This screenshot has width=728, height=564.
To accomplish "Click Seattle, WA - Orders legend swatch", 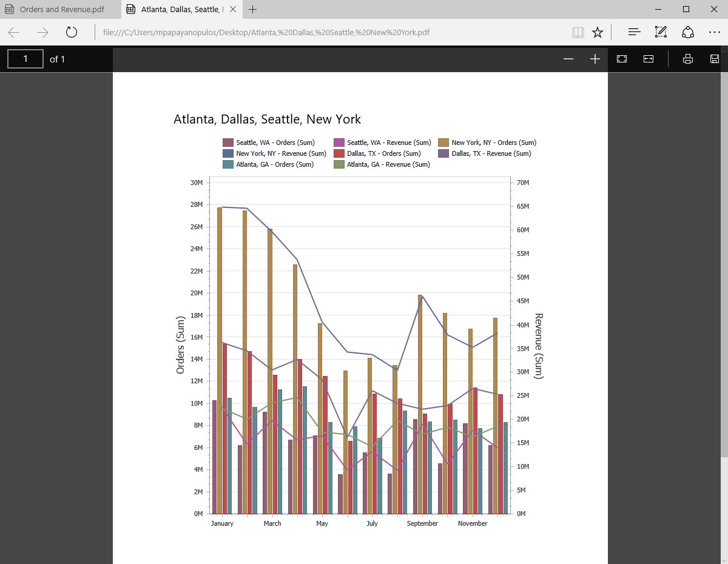I will tap(228, 143).
